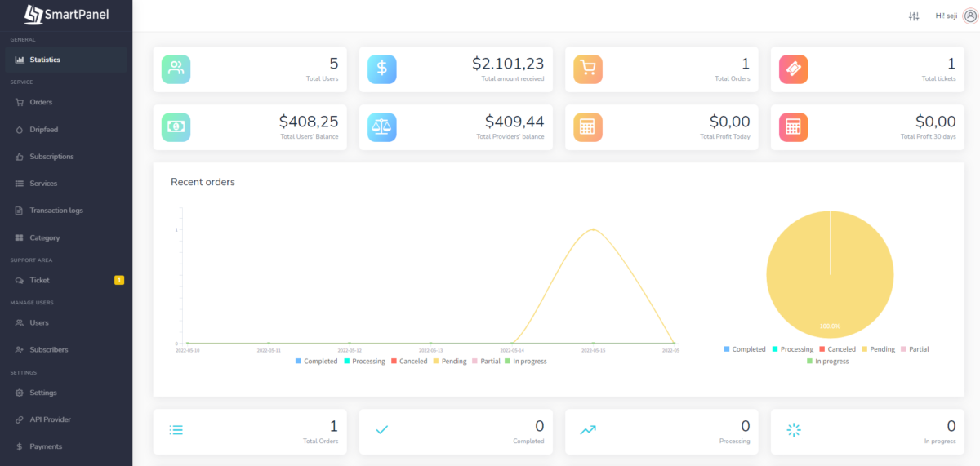Click the Transaction logs document icon

point(20,211)
